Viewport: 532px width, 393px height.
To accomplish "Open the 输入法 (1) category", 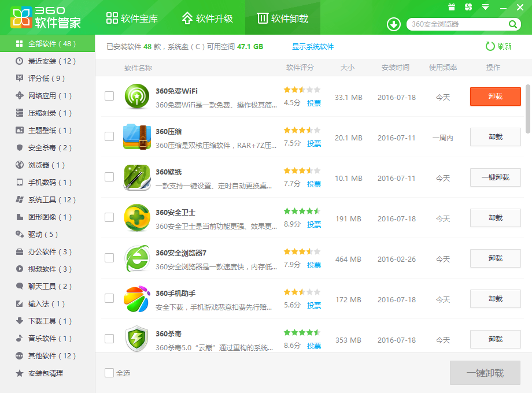I will (x=47, y=304).
